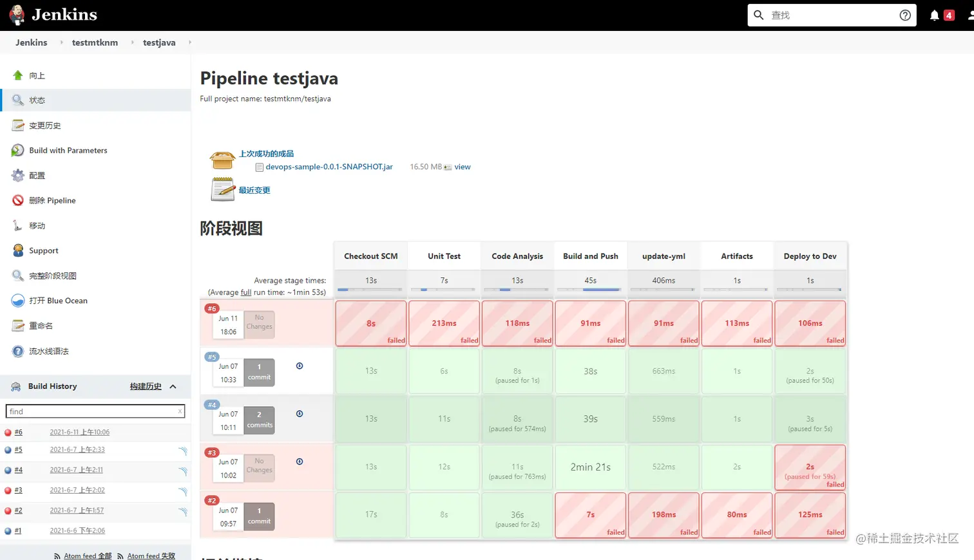Open the 变更历史 menu item
This screenshot has height=560, width=974.
pos(45,126)
